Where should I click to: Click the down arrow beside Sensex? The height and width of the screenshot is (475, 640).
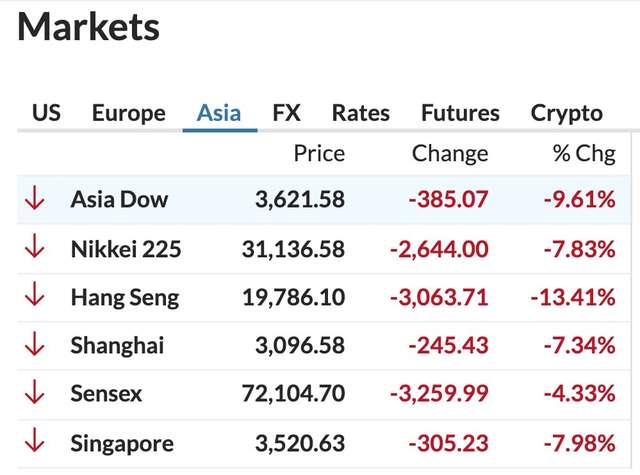[x=35, y=394]
